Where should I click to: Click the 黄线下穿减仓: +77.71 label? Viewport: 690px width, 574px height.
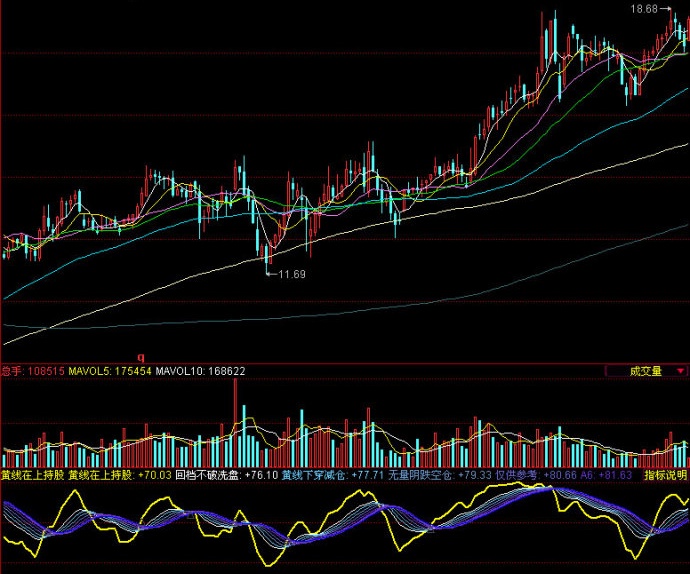coord(333,475)
